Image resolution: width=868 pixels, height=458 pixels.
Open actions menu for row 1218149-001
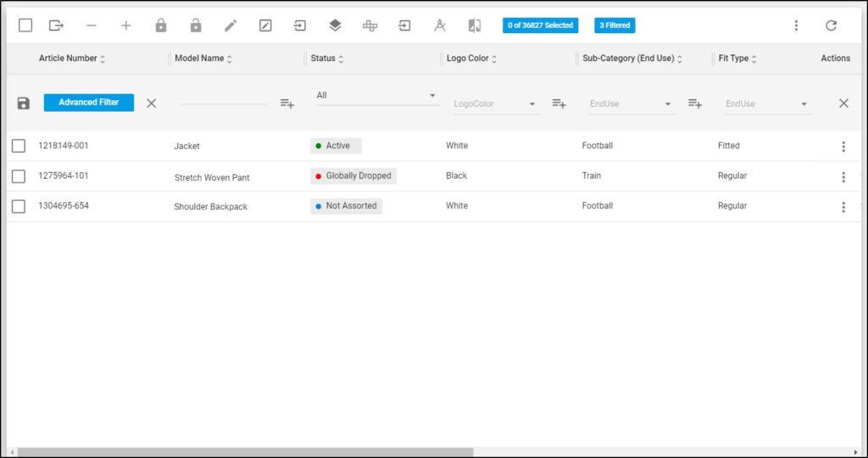click(x=843, y=146)
